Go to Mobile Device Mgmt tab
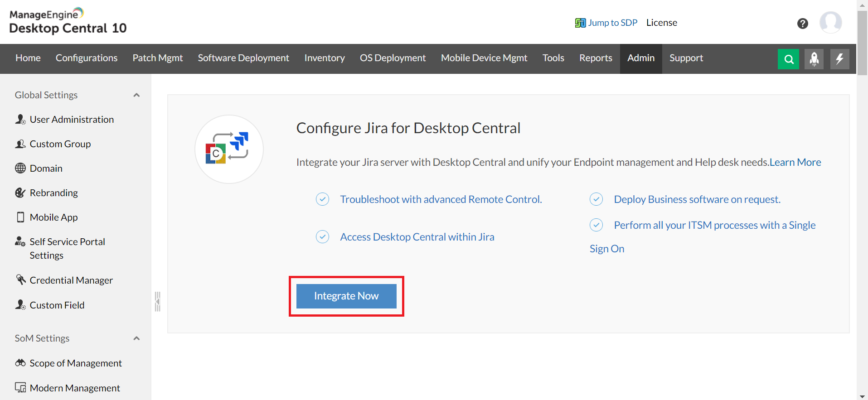The height and width of the screenshot is (400, 868). 484,58
